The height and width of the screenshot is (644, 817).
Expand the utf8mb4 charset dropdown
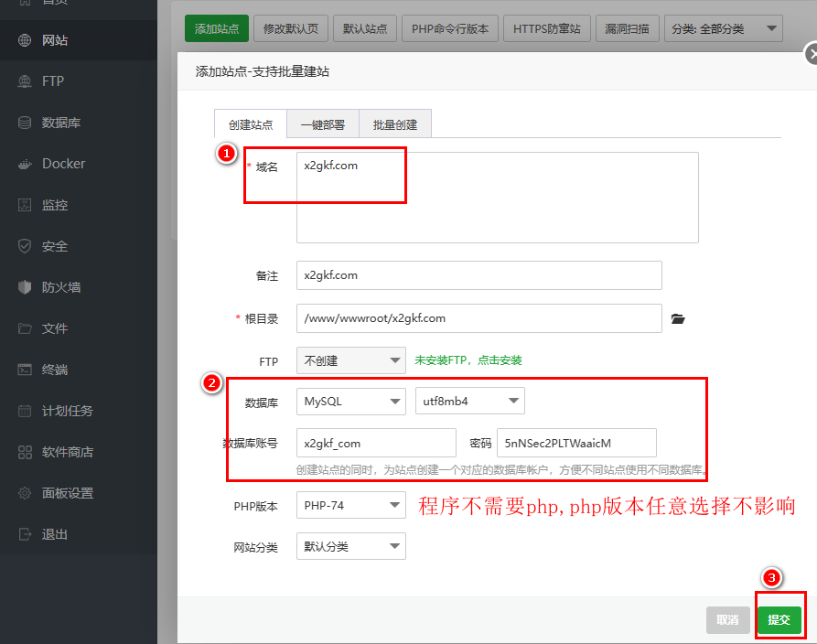pos(469,401)
